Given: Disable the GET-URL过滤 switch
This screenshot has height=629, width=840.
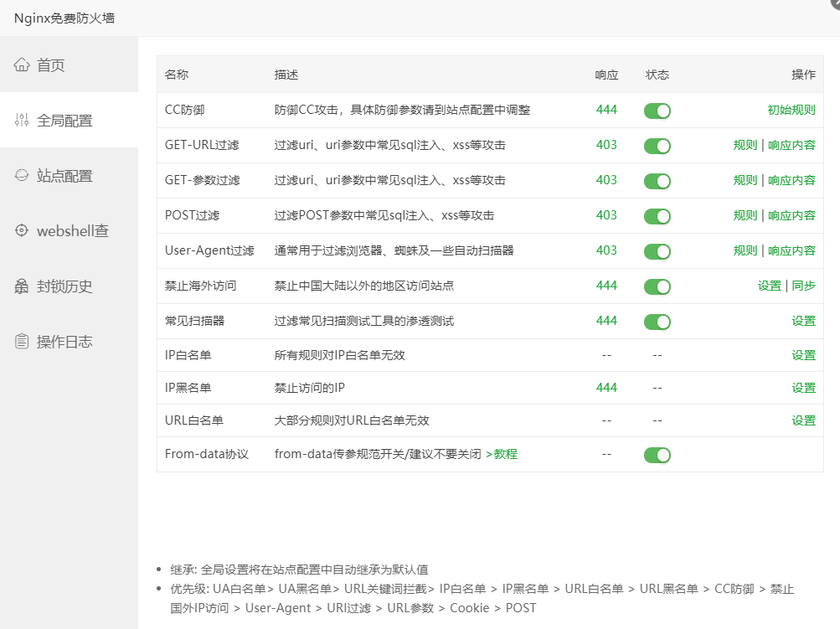Looking at the screenshot, I should pyautogui.click(x=657, y=146).
